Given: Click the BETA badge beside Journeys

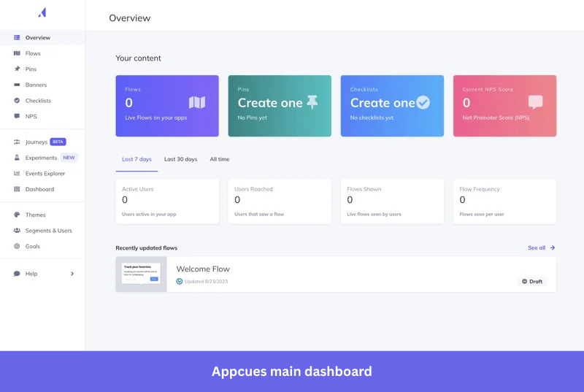Looking at the screenshot, I should pos(58,142).
